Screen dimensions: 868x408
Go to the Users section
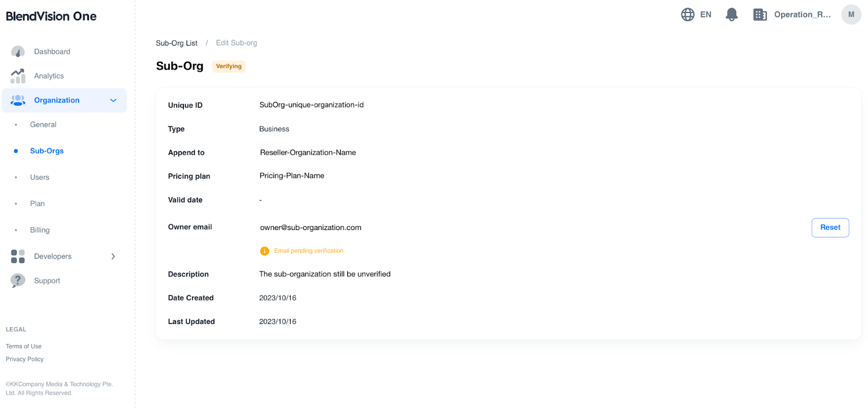[40, 177]
